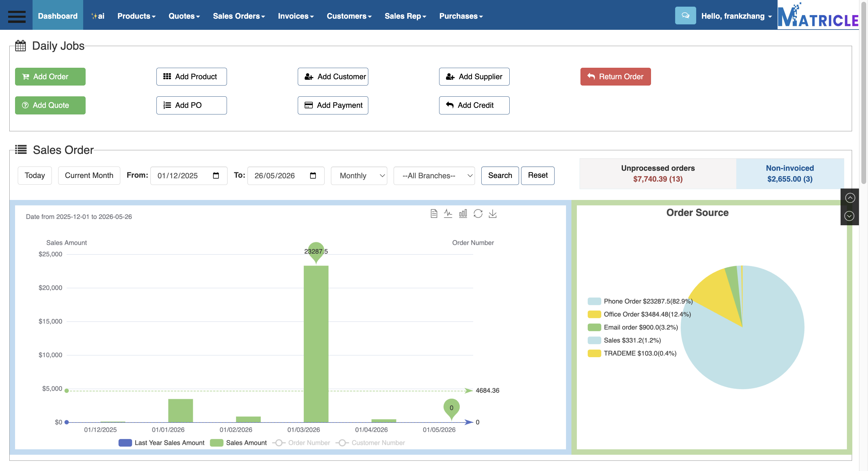The image size is (868, 471).
Task: Click the Add Order button
Action: [50, 76]
